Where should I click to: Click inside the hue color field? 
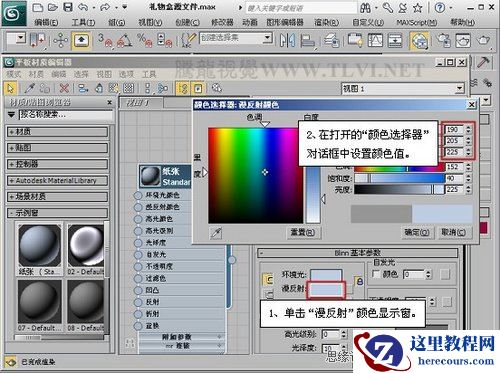255,175
